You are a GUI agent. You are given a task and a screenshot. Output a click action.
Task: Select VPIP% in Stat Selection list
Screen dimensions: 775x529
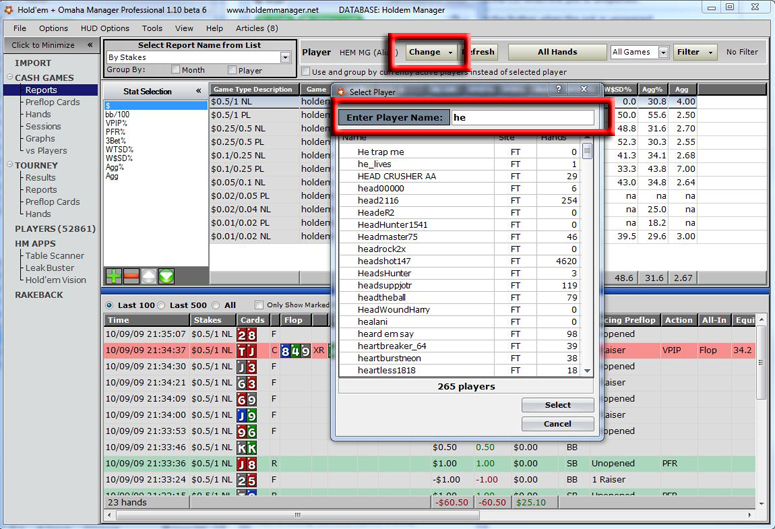point(116,123)
